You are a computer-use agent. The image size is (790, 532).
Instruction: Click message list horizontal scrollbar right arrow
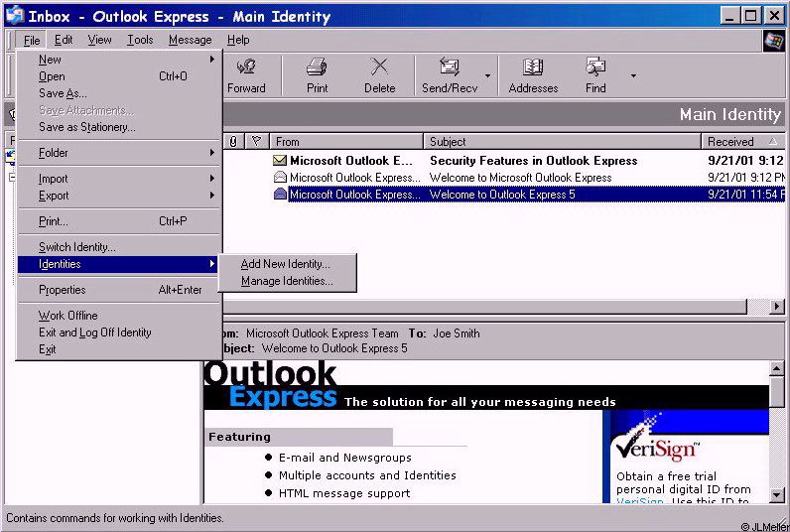click(x=777, y=306)
